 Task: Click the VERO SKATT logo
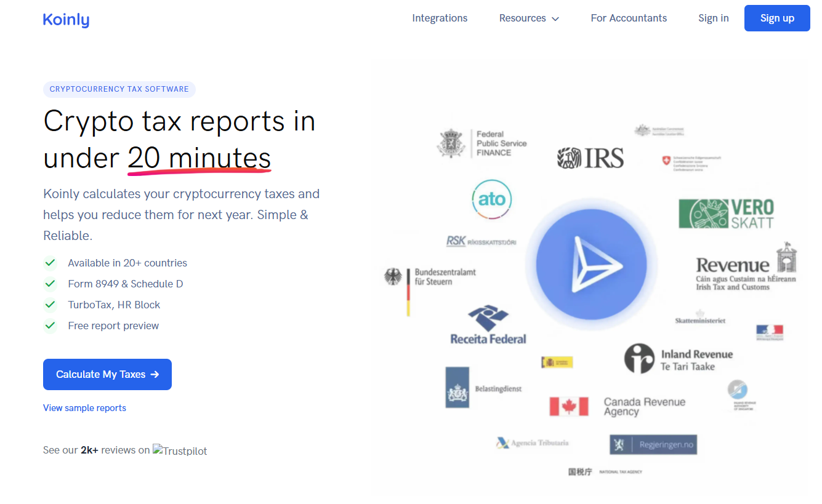[726, 214]
